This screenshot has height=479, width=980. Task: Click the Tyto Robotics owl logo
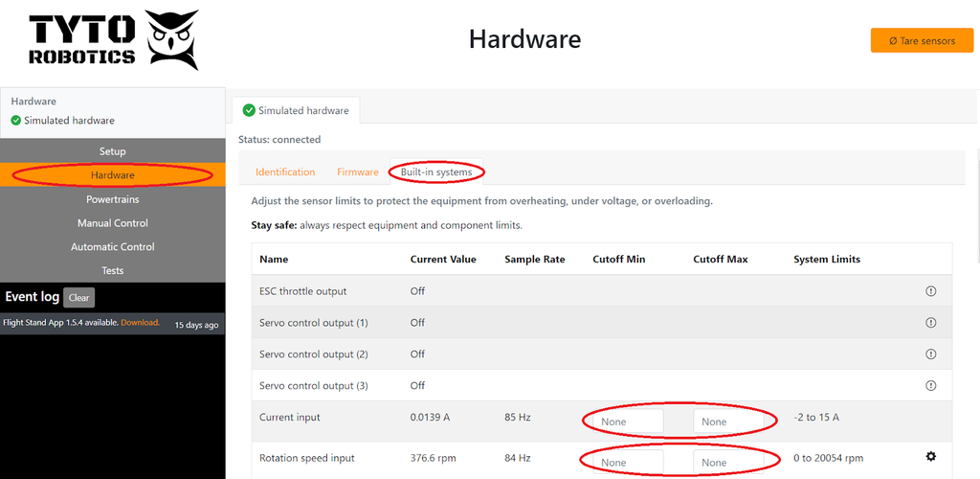(173, 40)
